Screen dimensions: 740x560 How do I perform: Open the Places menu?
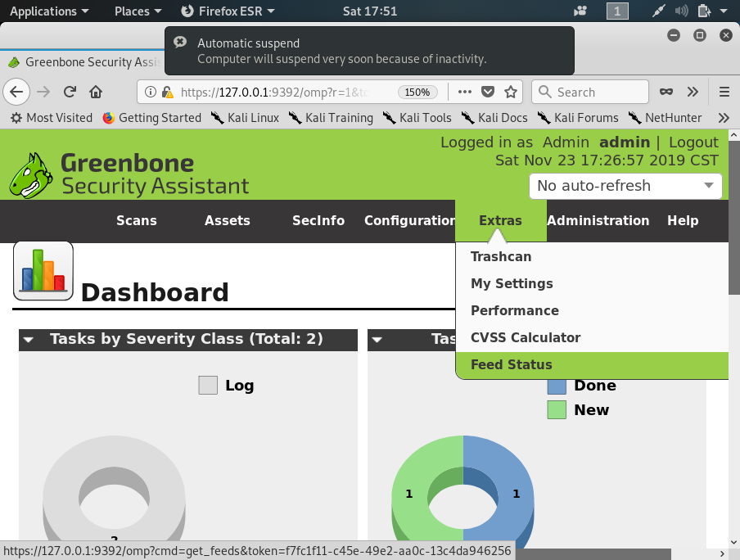[138, 11]
